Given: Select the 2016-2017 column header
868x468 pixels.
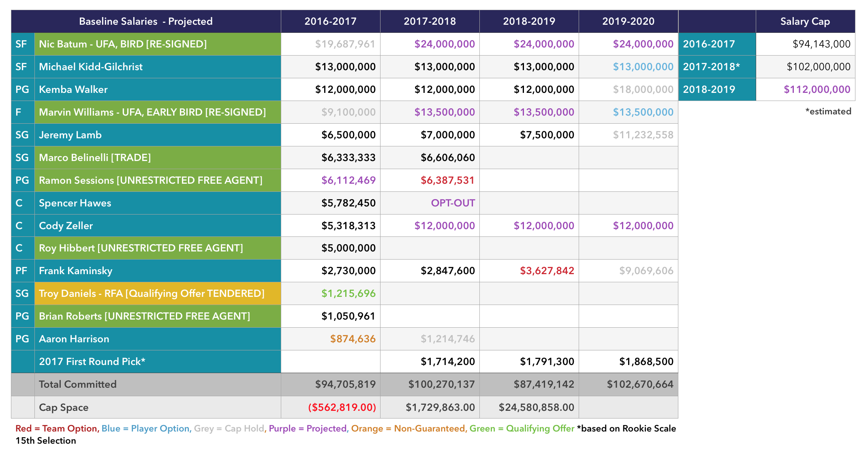Looking at the screenshot, I should pyautogui.click(x=330, y=21).
